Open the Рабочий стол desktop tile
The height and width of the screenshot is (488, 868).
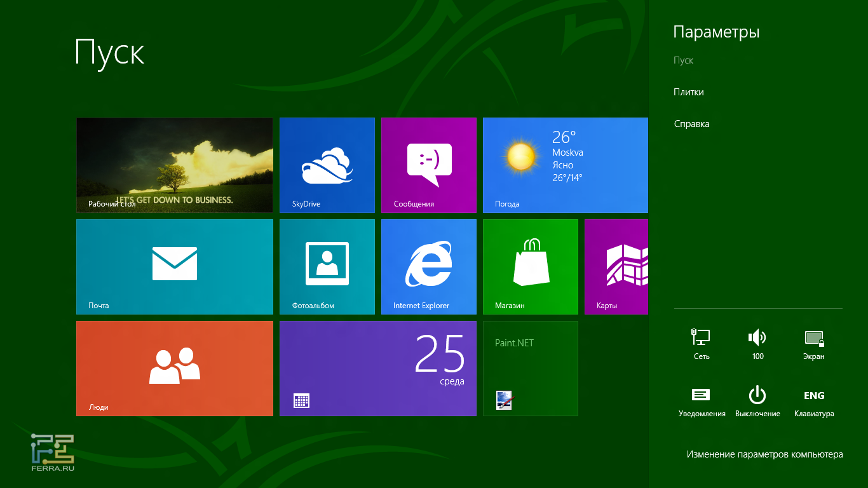174,165
